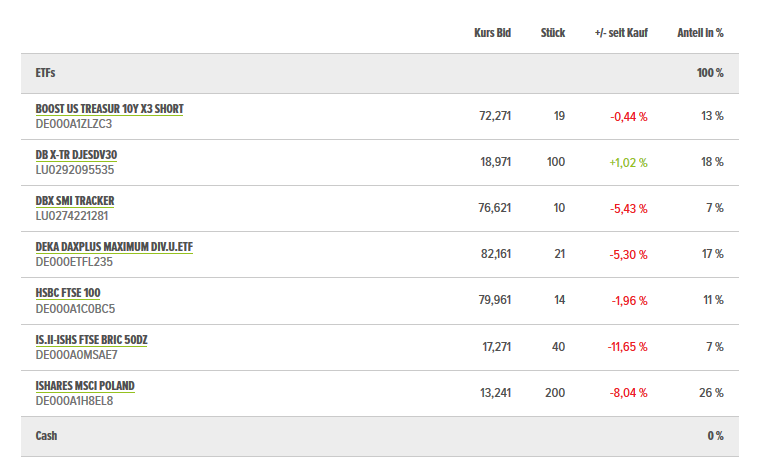Open the BOOST US TREASUR 10Y X3 SHORT link
The width and height of the screenshot is (759, 468).
pyautogui.click(x=109, y=108)
